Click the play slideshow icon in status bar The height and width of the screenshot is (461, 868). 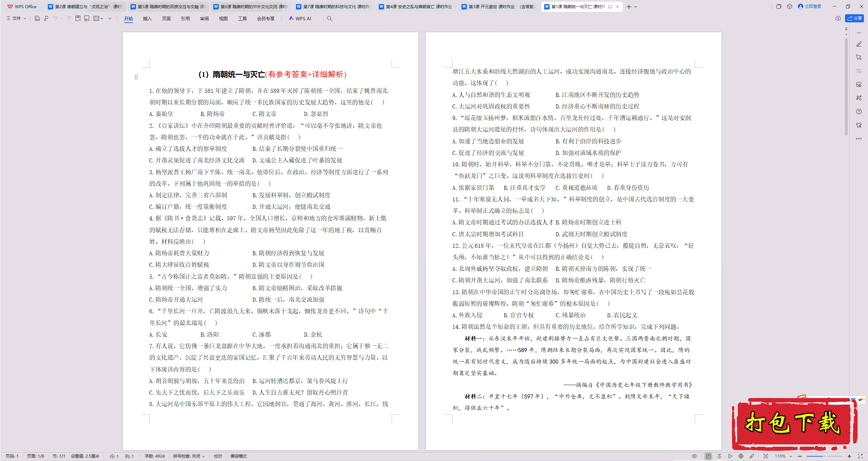tap(730, 456)
